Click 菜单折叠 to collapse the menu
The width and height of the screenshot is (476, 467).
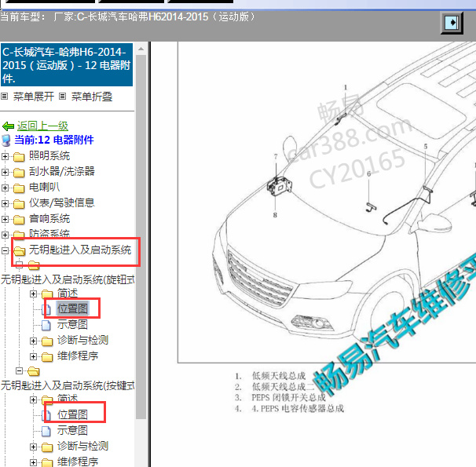(92, 97)
